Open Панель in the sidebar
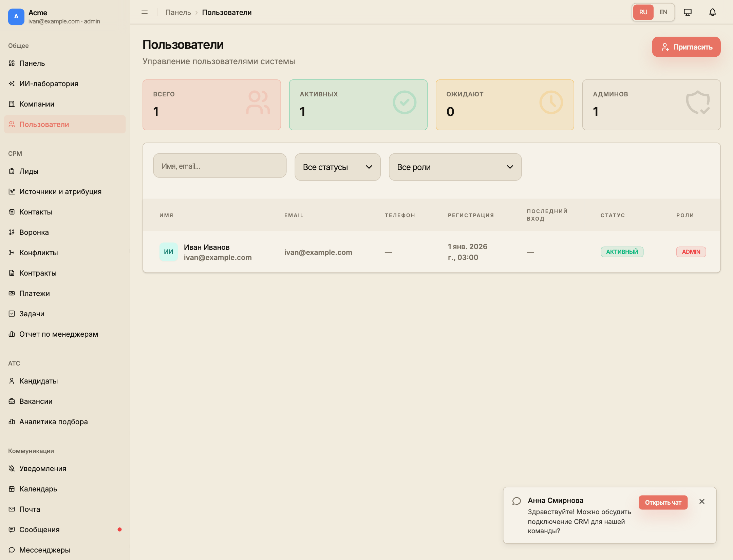Image resolution: width=733 pixels, height=560 pixels. 65,63
